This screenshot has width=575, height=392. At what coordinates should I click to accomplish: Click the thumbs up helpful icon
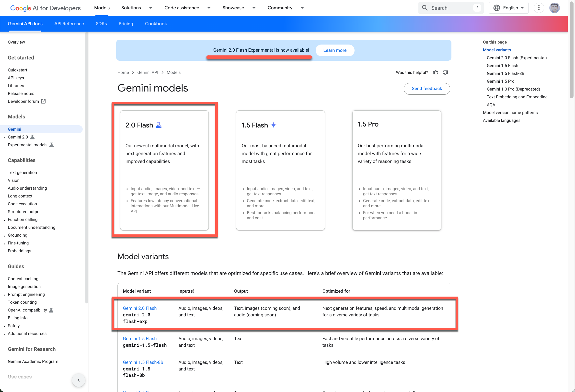pyautogui.click(x=436, y=72)
